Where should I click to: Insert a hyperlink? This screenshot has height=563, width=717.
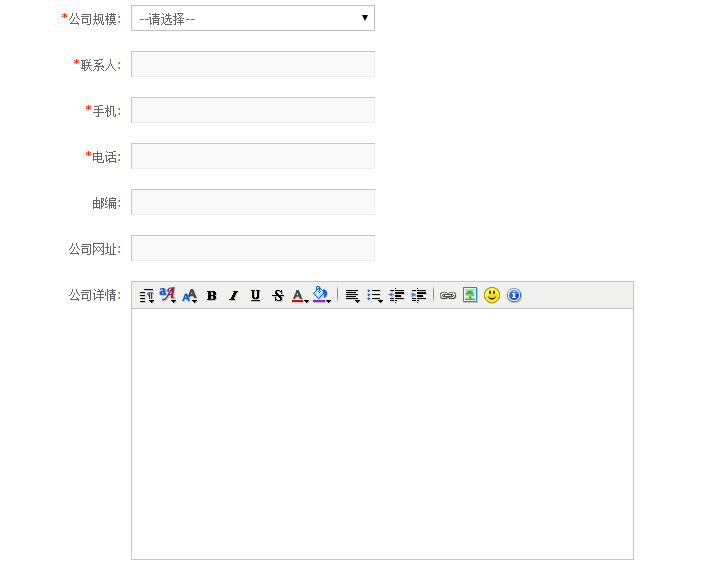[x=448, y=295]
